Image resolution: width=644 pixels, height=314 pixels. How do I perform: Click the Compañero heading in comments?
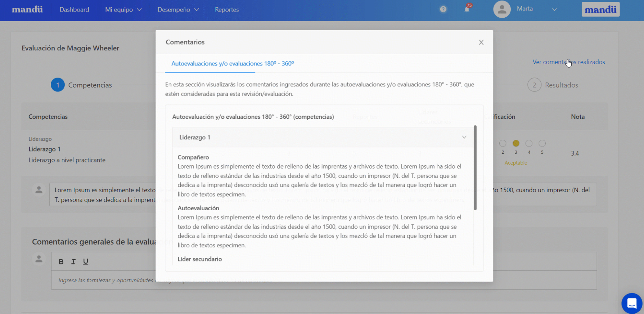tap(193, 157)
